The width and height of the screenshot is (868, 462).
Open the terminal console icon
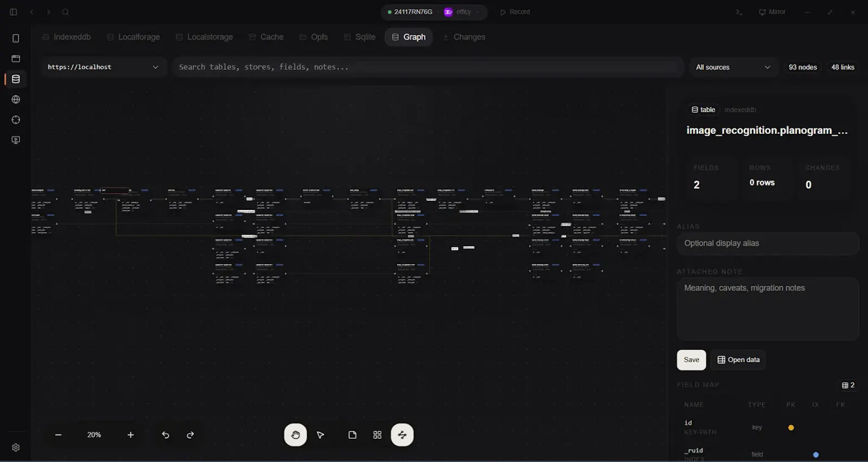tap(739, 12)
